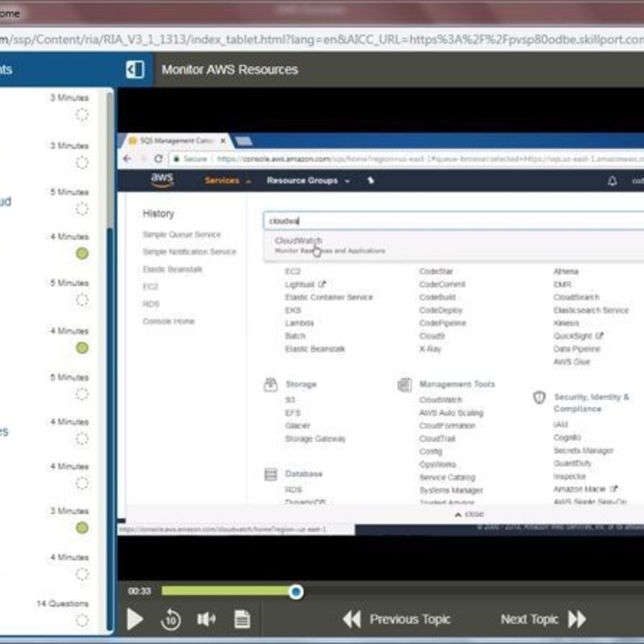The image size is (644, 644).
Task: Close the SQS Management Console tab
Action: pos(223,141)
